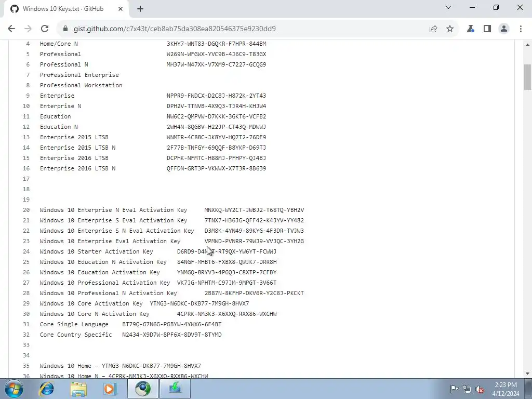Click 'Enterprise 2016 LTSB' label on line 15
Screen dimensions: 532x399
click(74, 158)
